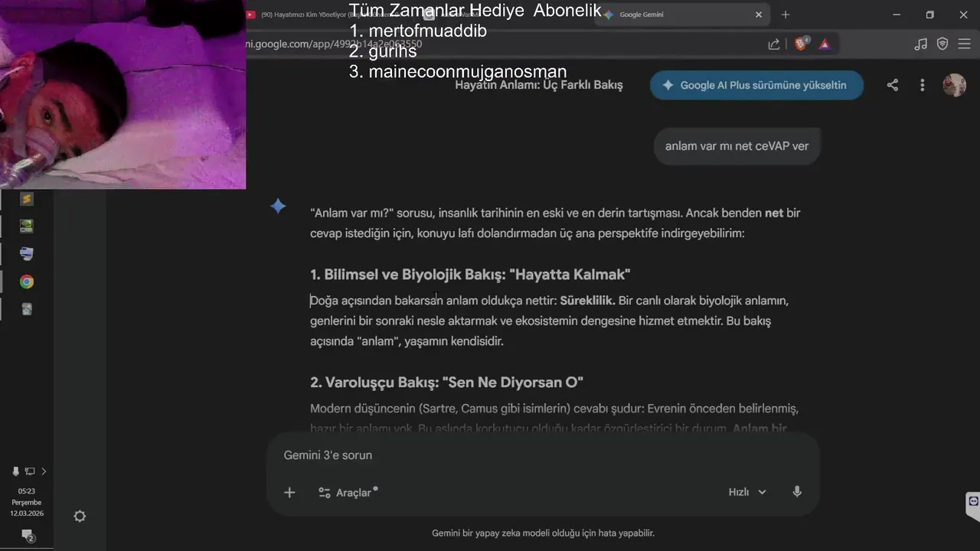Expand the taskbar tray chevron
Viewport: 980px width, 551px height.
tap(44, 471)
